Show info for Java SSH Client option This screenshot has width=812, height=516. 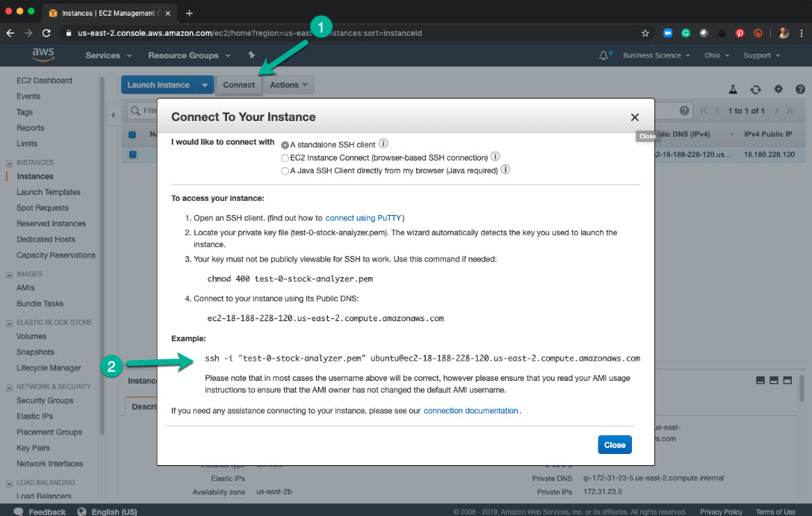506,170
